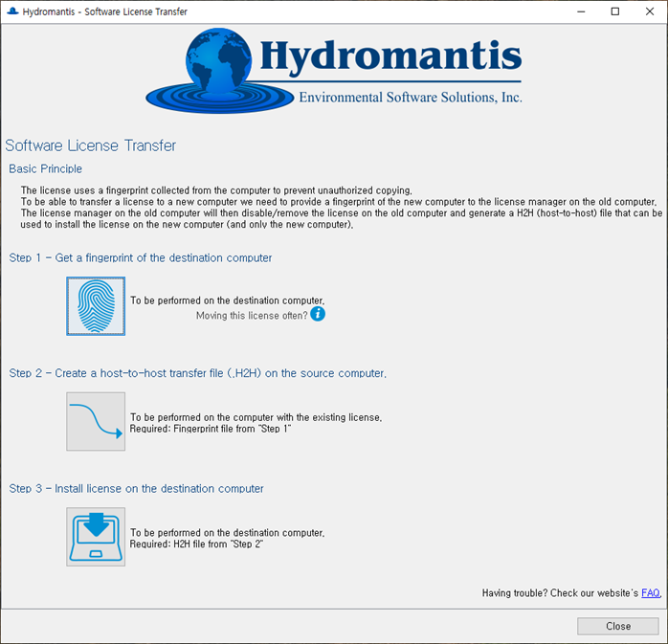Click the laptop download install license button
668x644 pixels.
pyautogui.click(x=96, y=537)
